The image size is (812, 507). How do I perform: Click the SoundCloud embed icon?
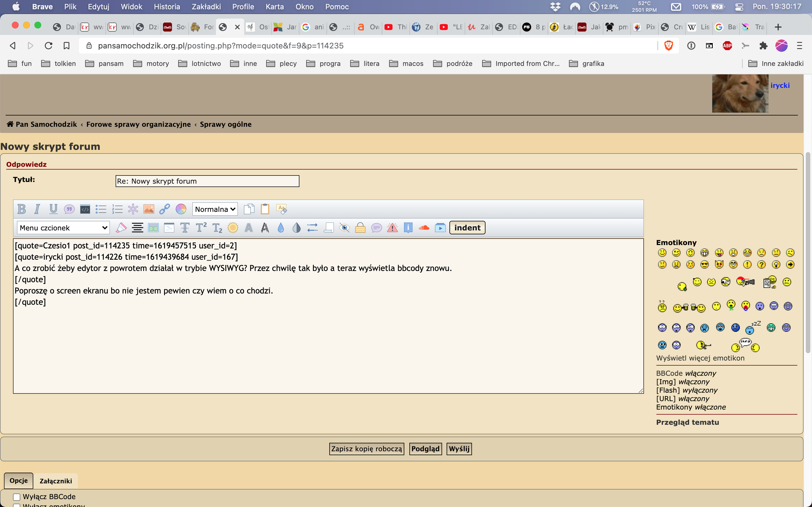point(424,228)
